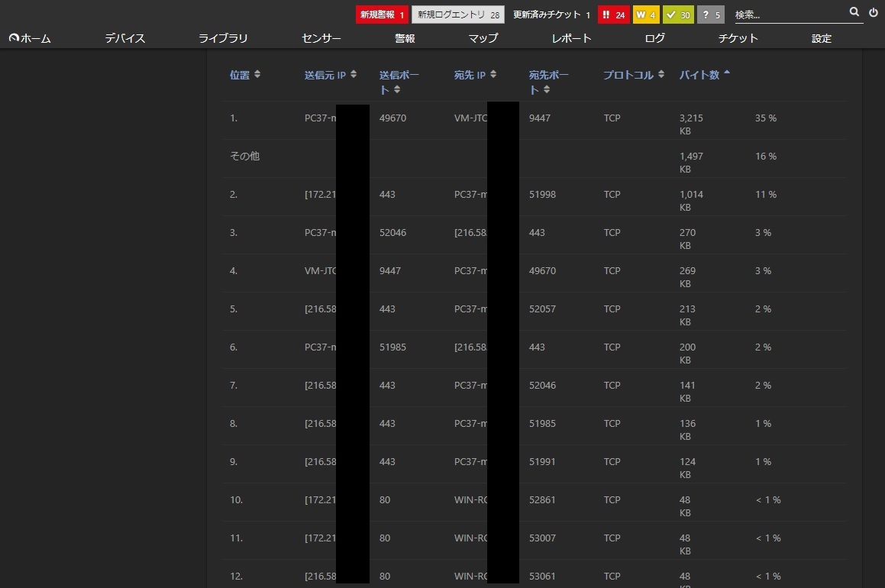Open the チケット menu
Screen dimensions: 885x588
(738, 38)
